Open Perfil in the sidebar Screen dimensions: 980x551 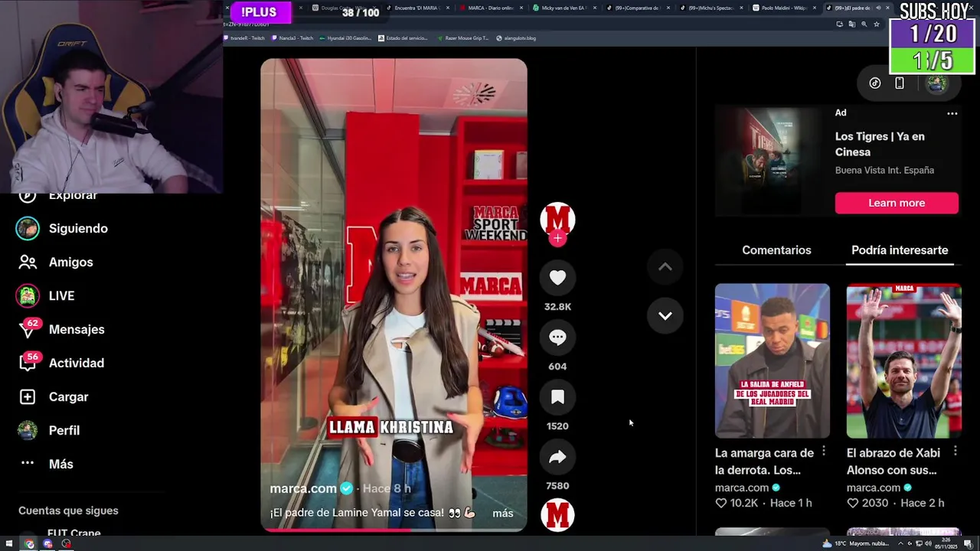tap(49, 430)
